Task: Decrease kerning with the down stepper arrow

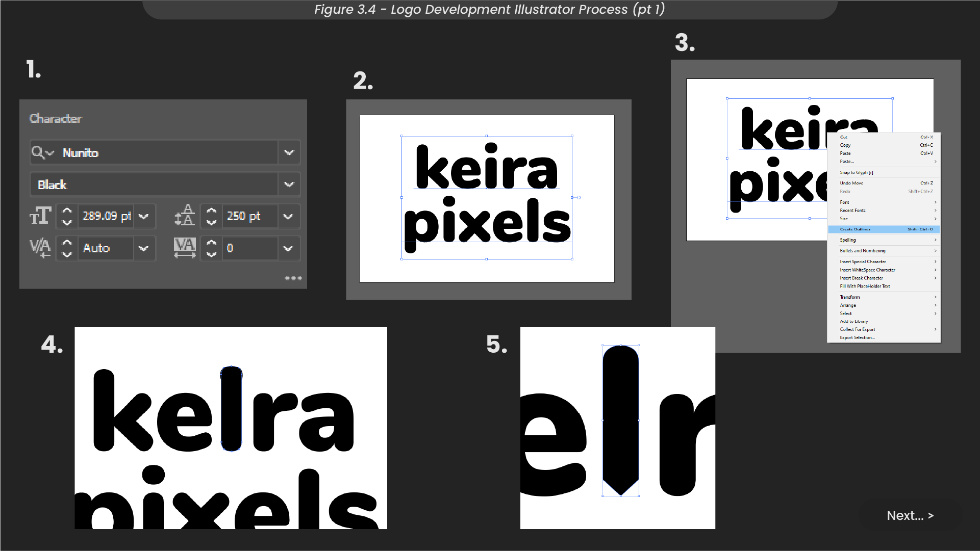Action: tap(67, 254)
